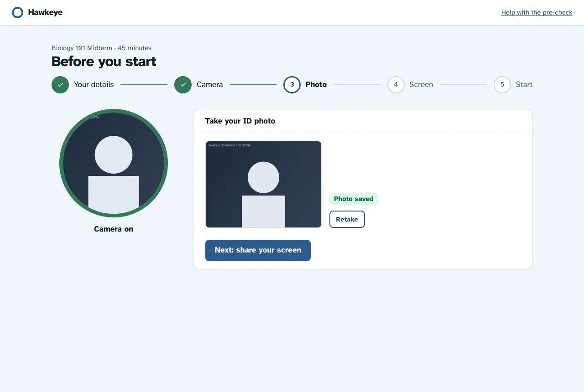Click step 4 Screen circle
Viewport: 584px width, 392px height.
click(396, 85)
